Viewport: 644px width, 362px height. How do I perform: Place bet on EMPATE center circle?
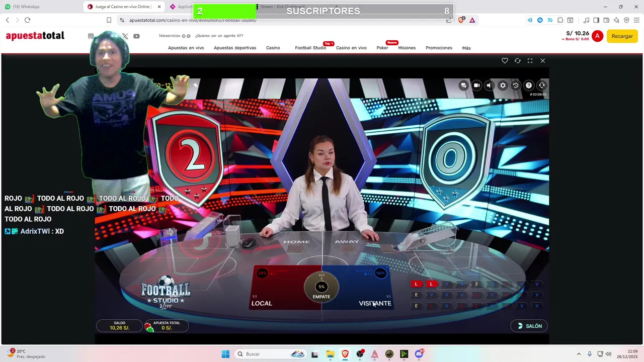[321, 288]
